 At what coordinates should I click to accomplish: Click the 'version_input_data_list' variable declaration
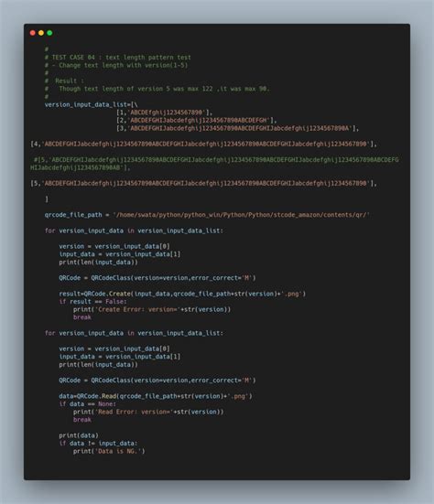[91, 105]
